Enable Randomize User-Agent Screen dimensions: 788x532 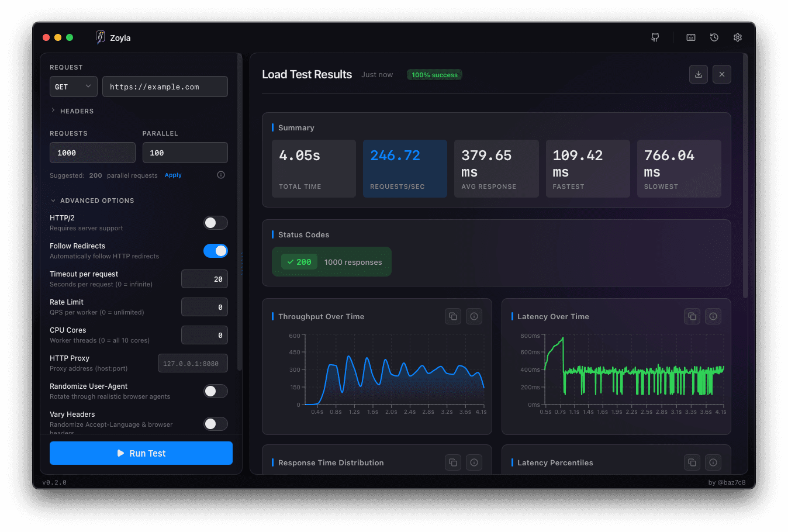216,391
